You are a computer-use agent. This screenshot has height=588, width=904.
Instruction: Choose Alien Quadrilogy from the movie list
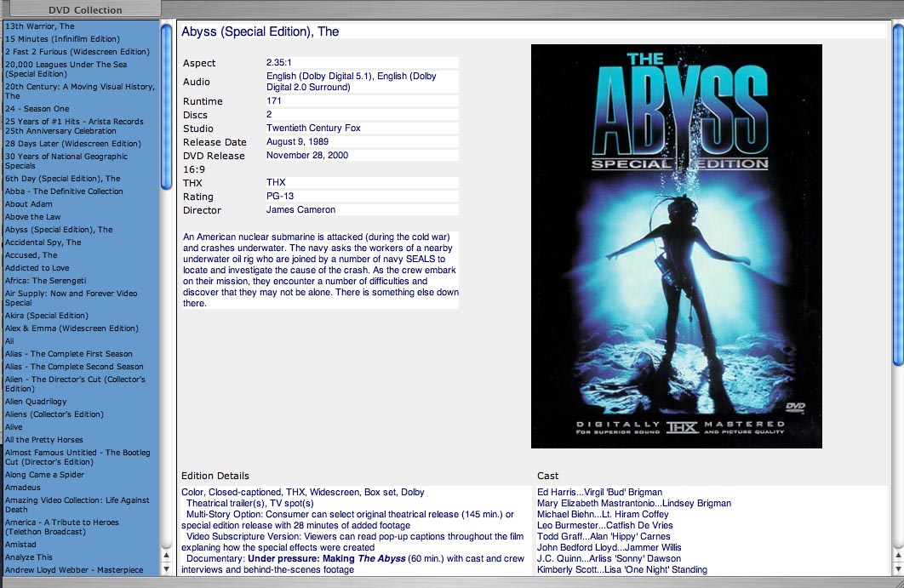tap(36, 402)
